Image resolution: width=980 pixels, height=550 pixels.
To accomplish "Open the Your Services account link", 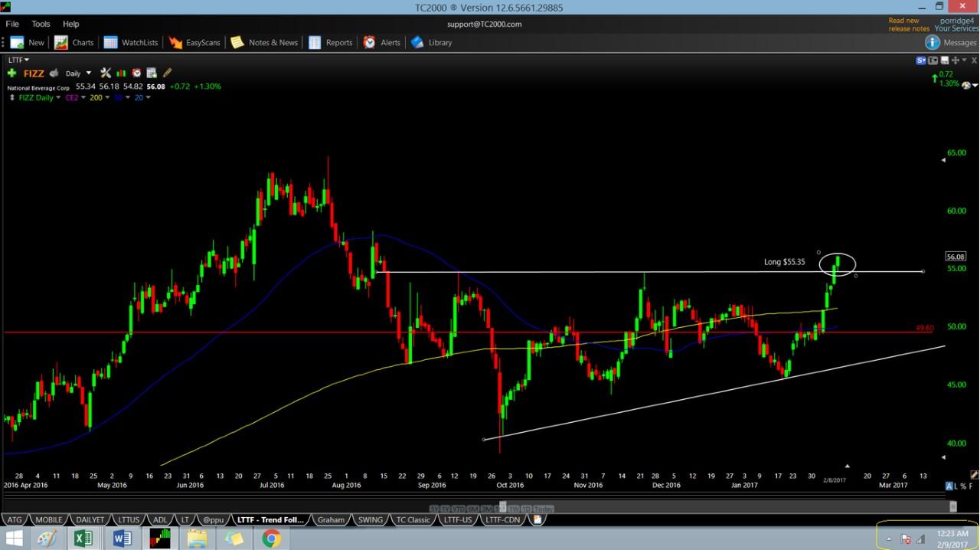I will [955, 28].
